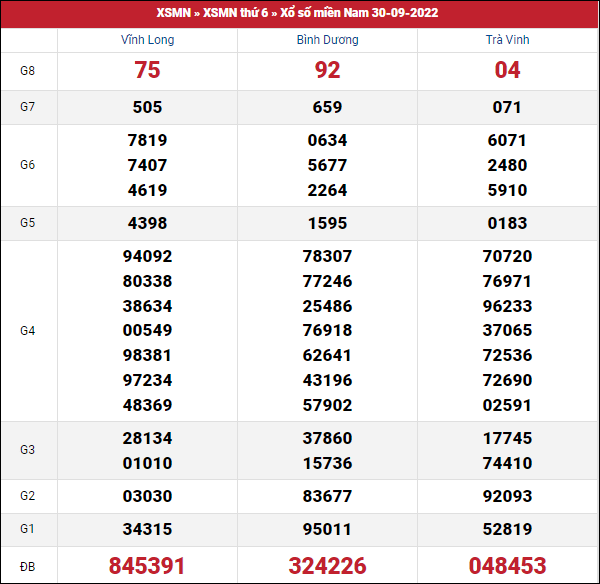
Task: Click G5 result 0183
Action: (x=507, y=223)
